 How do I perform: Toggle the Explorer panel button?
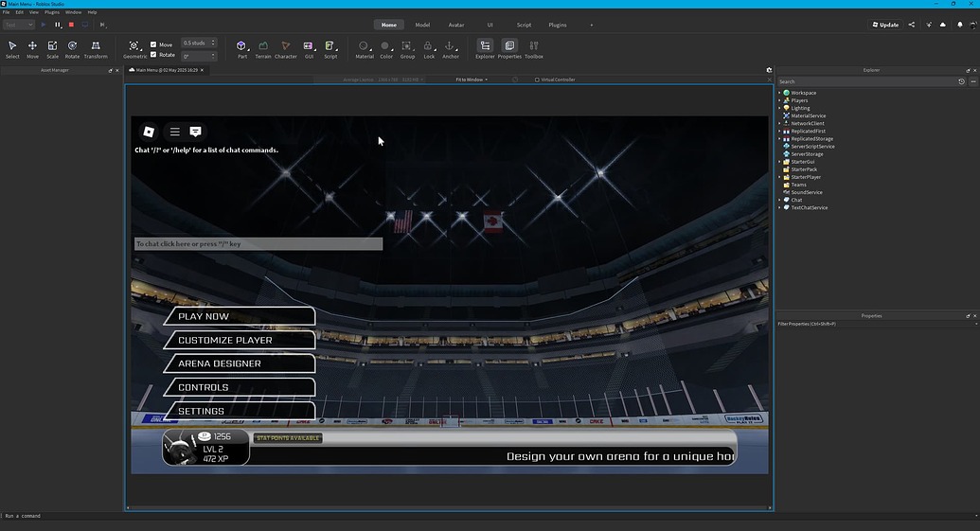pyautogui.click(x=485, y=49)
